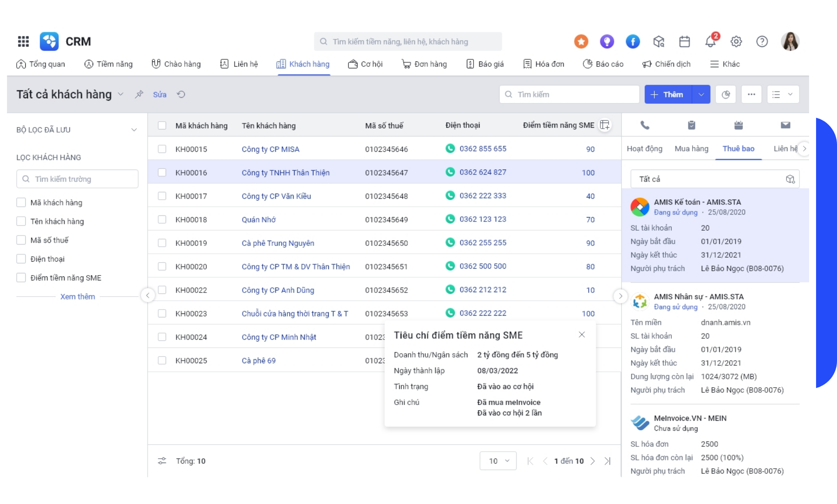Open the orange star favorites icon
The image size is (837, 504).
tap(581, 41)
